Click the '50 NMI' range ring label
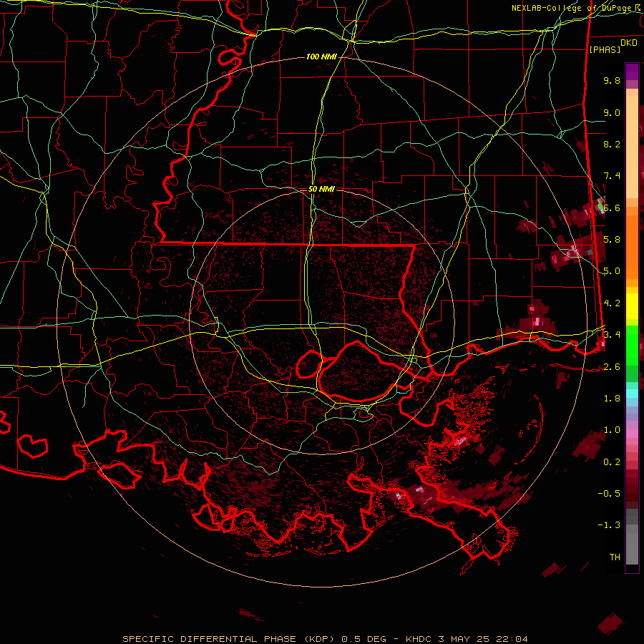The width and height of the screenshot is (644, 644). pos(321,190)
